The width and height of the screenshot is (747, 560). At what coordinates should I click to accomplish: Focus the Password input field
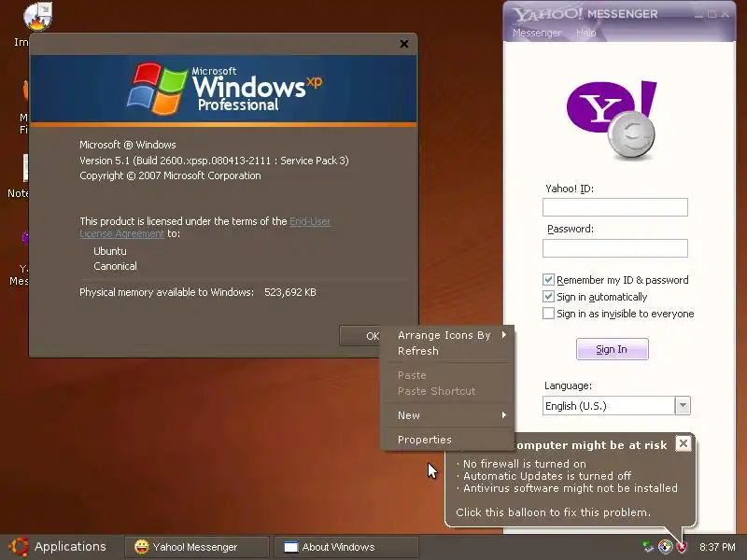[615, 248]
